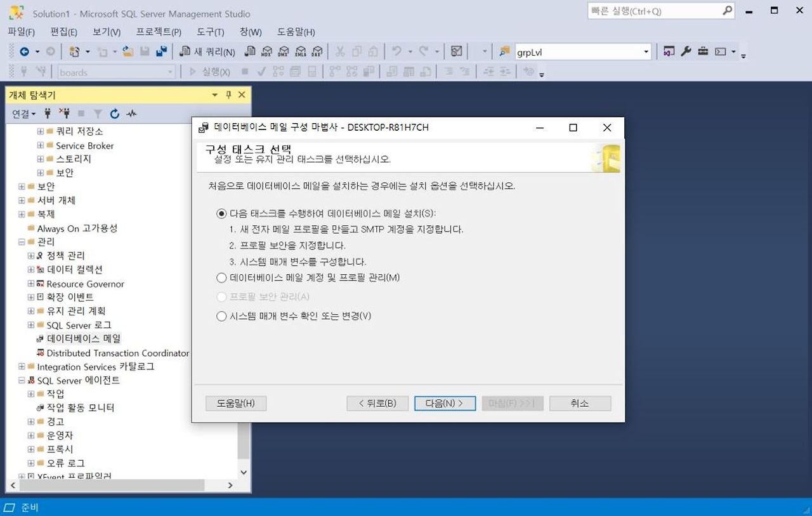
Task: Open Object Explorer window position dropdown arrow
Action: click(x=214, y=95)
